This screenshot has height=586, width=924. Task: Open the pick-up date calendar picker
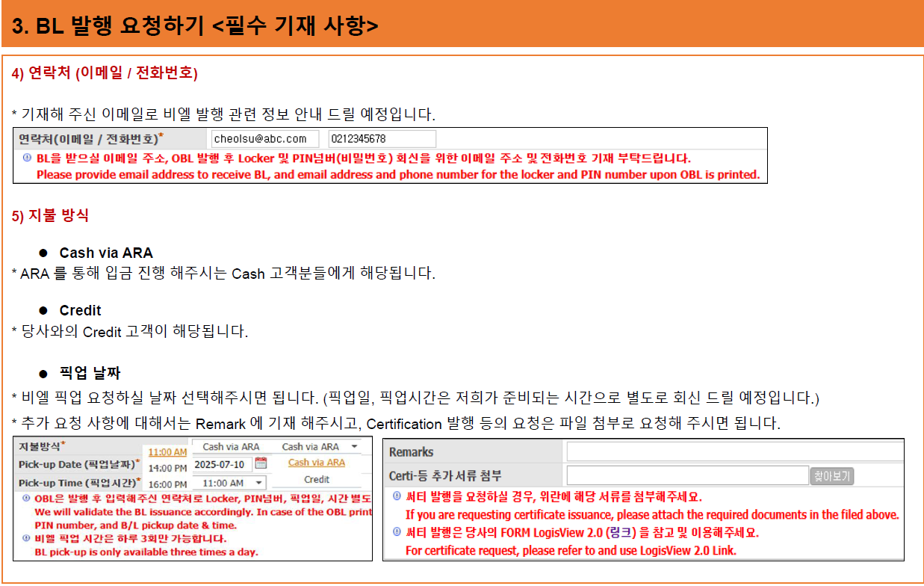pyautogui.click(x=261, y=463)
